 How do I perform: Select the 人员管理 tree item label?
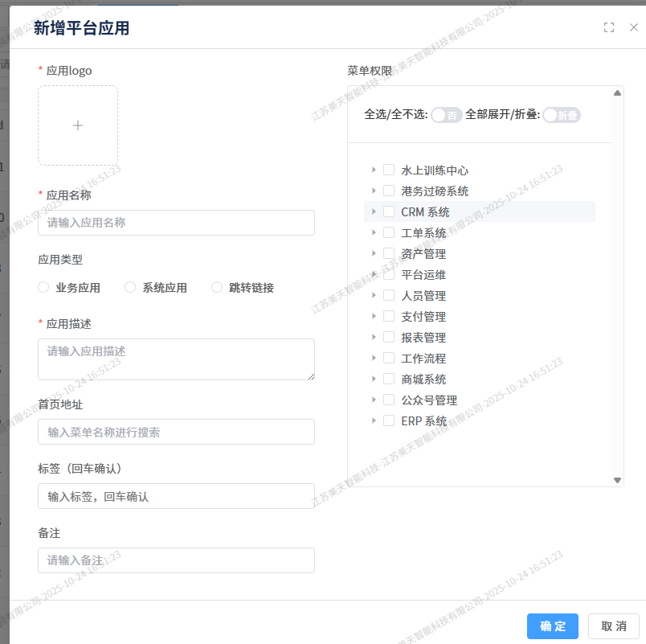click(423, 296)
